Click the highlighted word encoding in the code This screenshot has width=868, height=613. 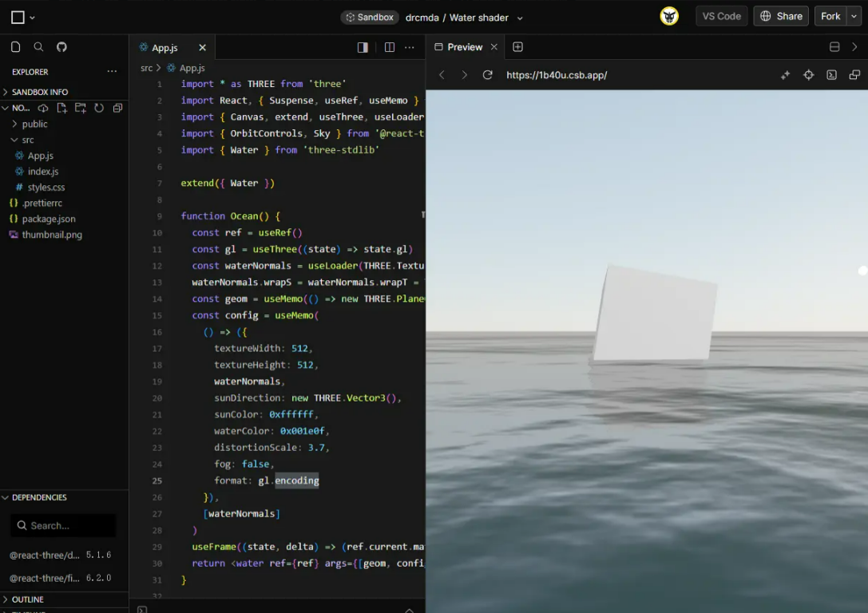297,481
